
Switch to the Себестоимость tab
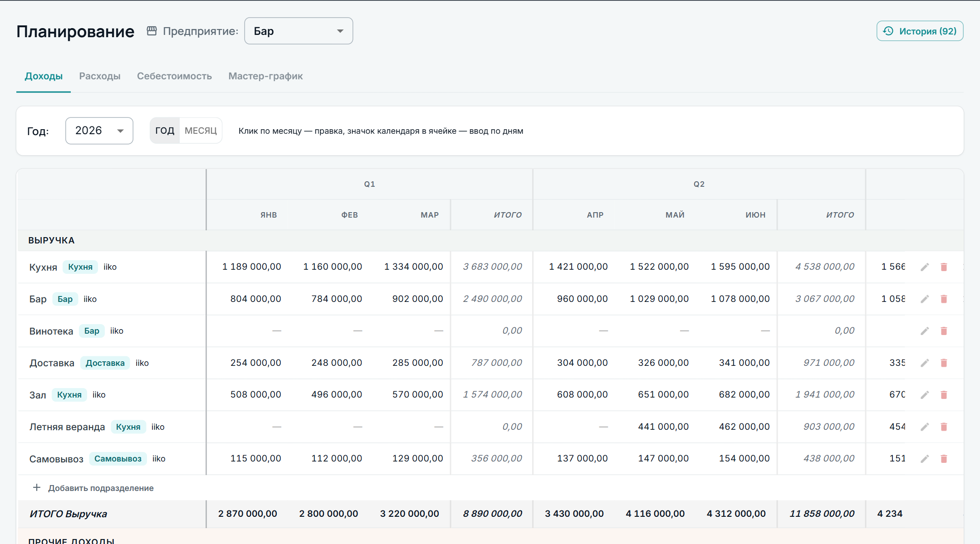(x=174, y=76)
